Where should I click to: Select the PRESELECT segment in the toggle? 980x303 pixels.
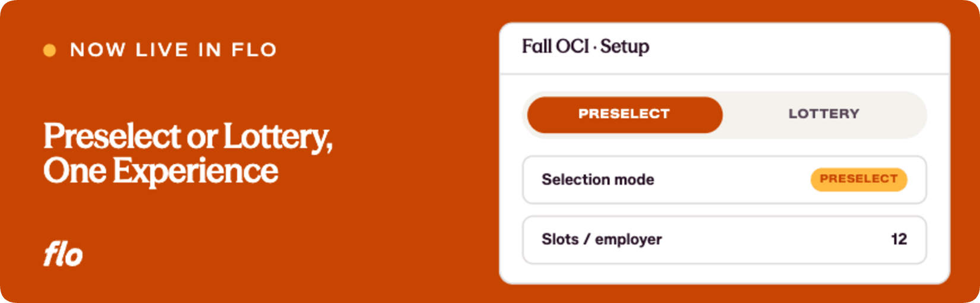(x=624, y=115)
